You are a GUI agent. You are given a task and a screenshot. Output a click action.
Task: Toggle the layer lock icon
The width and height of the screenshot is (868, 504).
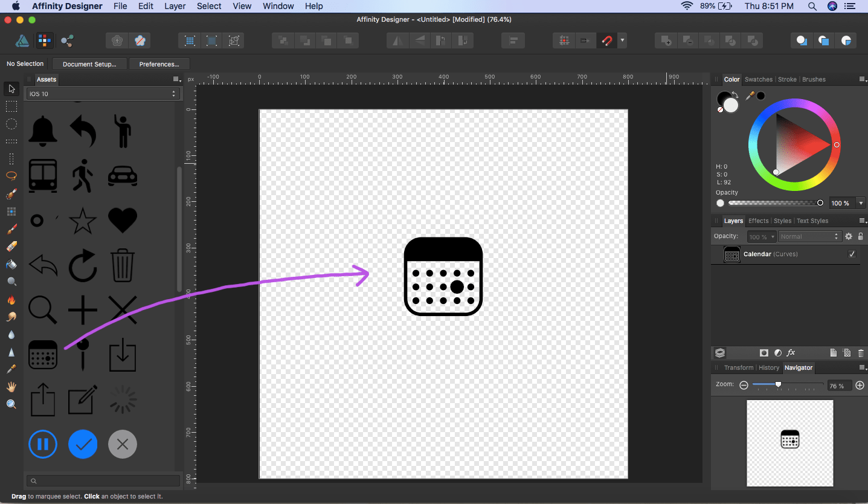(861, 237)
